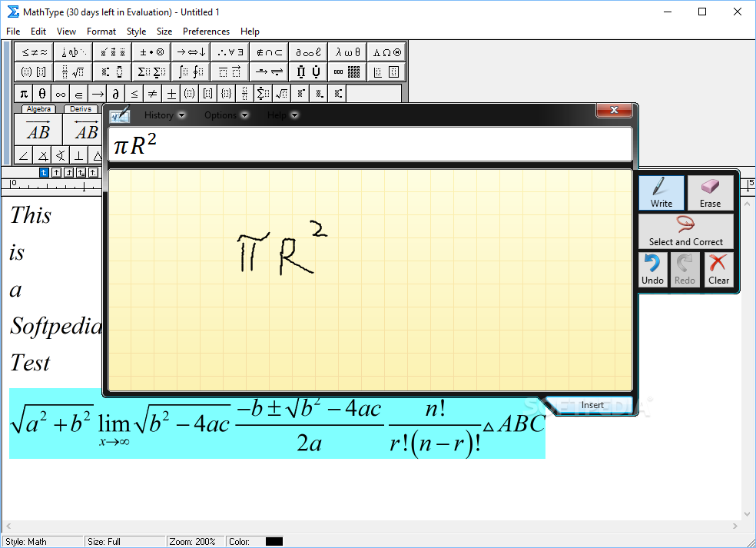Image resolution: width=756 pixels, height=548 pixels.
Task: Open the logical symbols palette (∴∀∃)
Action: (230, 52)
